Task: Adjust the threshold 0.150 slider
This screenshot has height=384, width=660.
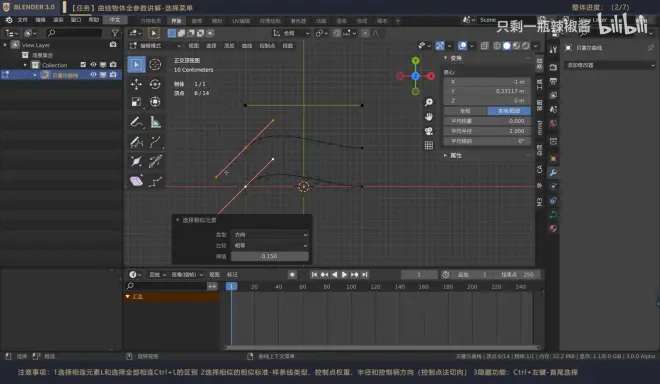Action: (x=270, y=256)
